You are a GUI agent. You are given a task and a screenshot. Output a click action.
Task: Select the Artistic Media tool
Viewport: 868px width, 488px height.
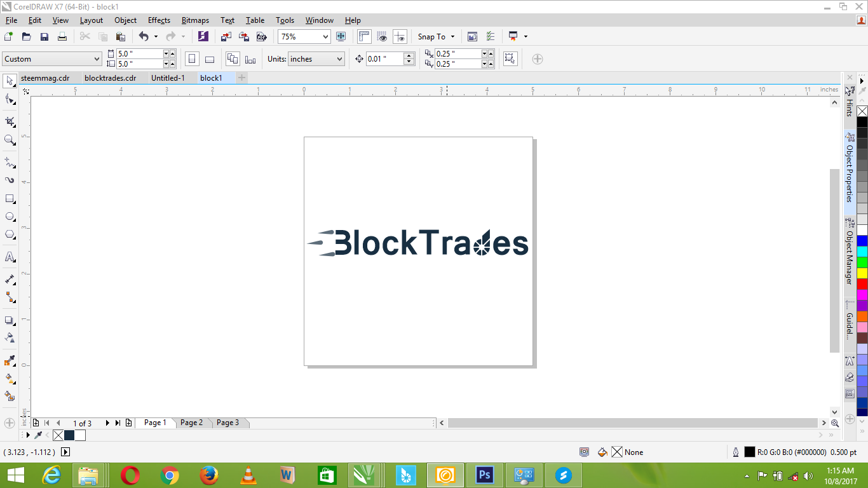pos(10,180)
